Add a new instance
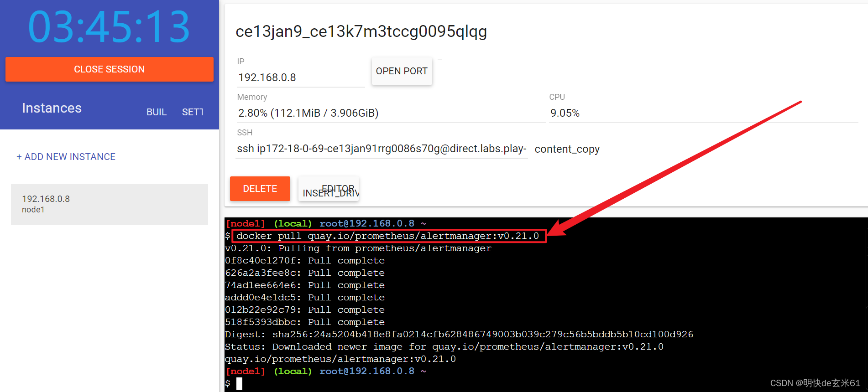The height and width of the screenshot is (392, 868). pyautogui.click(x=66, y=157)
